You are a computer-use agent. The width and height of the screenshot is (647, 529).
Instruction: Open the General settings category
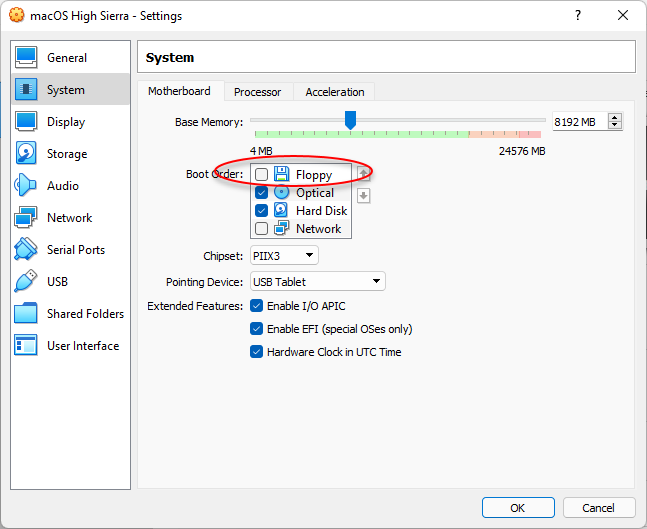pos(71,57)
